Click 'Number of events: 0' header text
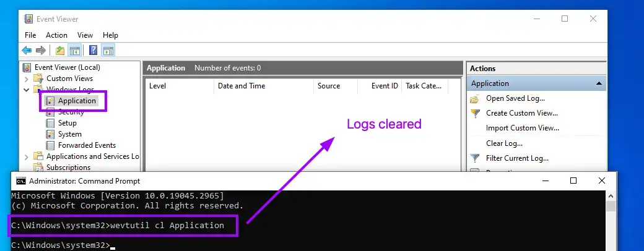 click(227, 68)
